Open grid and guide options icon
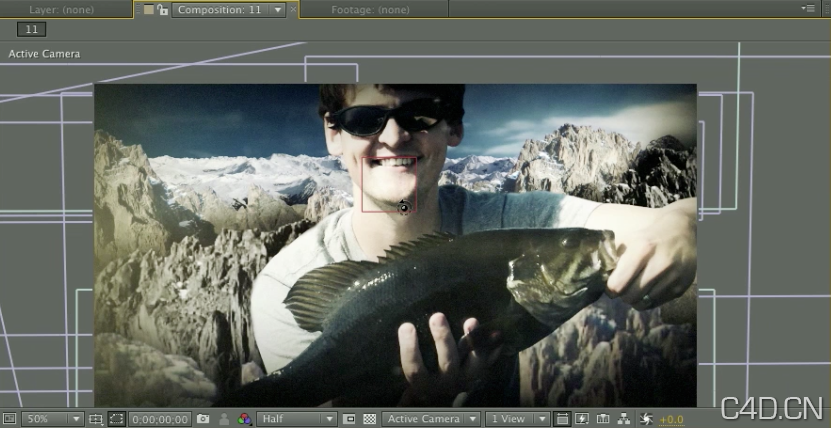This screenshot has height=428, width=831. click(96, 419)
